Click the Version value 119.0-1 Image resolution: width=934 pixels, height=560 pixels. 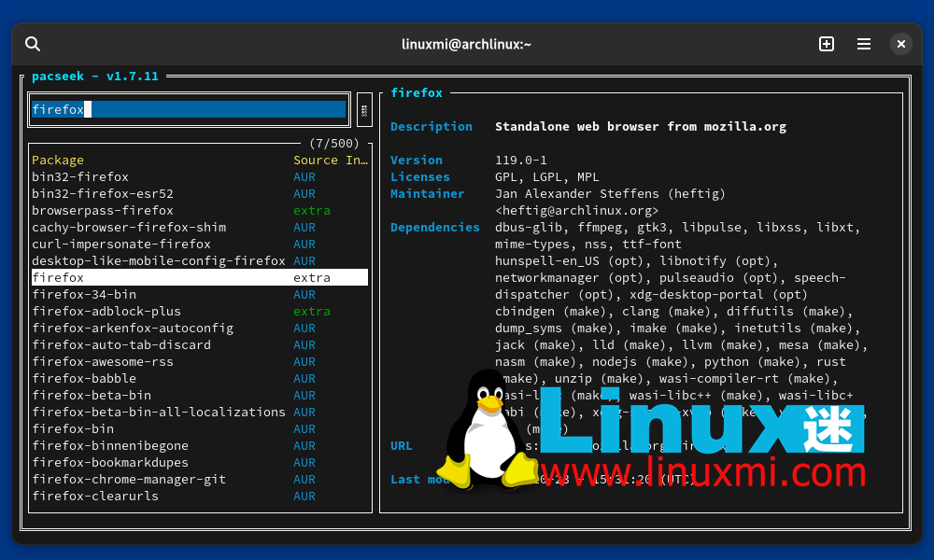pyautogui.click(x=520, y=161)
